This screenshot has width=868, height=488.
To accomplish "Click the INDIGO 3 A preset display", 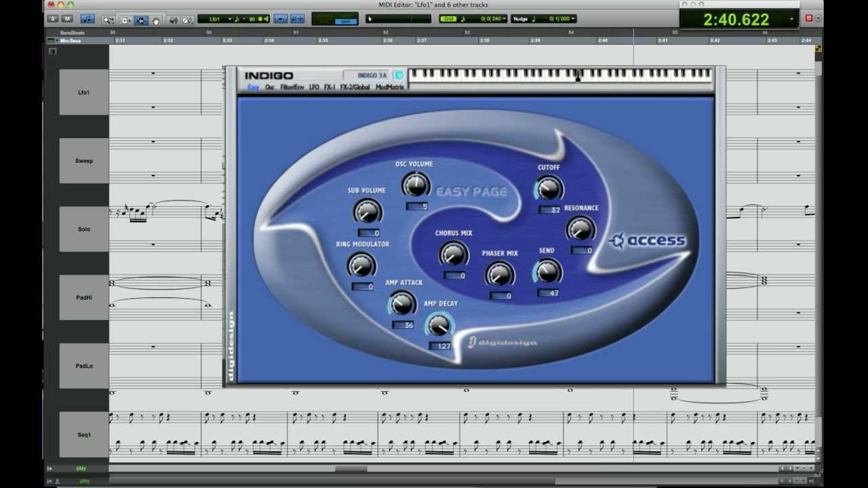I will (x=368, y=75).
